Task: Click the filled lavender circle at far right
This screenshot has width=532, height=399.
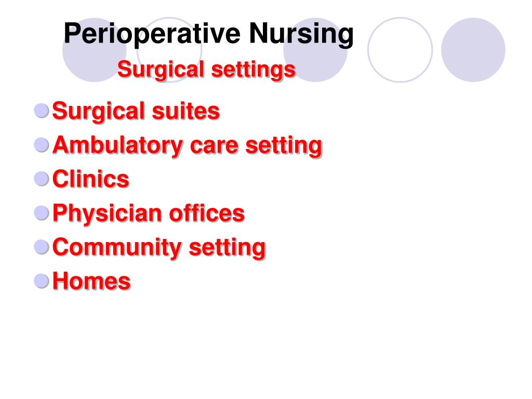Action: 473,50
